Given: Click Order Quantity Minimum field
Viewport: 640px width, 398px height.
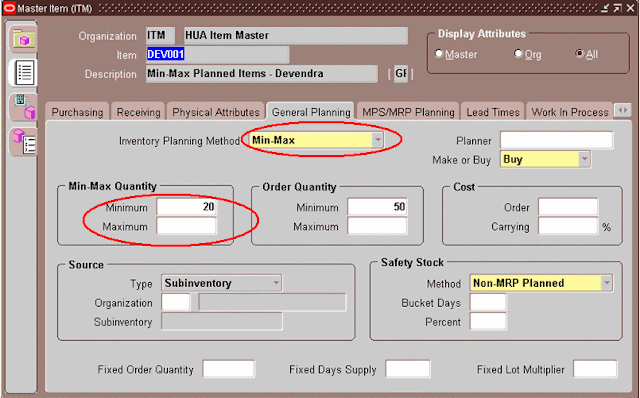Looking at the screenshot, I should point(377,207).
